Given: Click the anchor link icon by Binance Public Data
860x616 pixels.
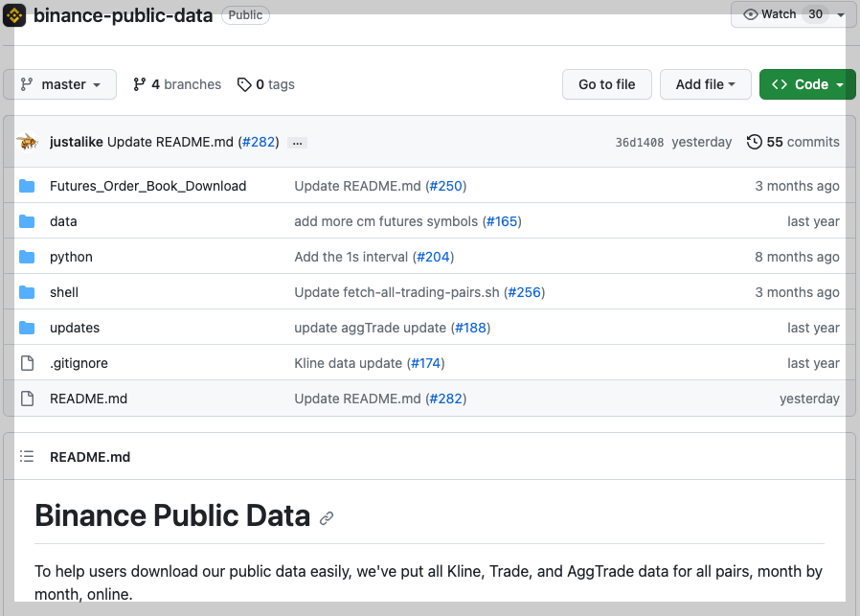Looking at the screenshot, I should (x=327, y=518).
